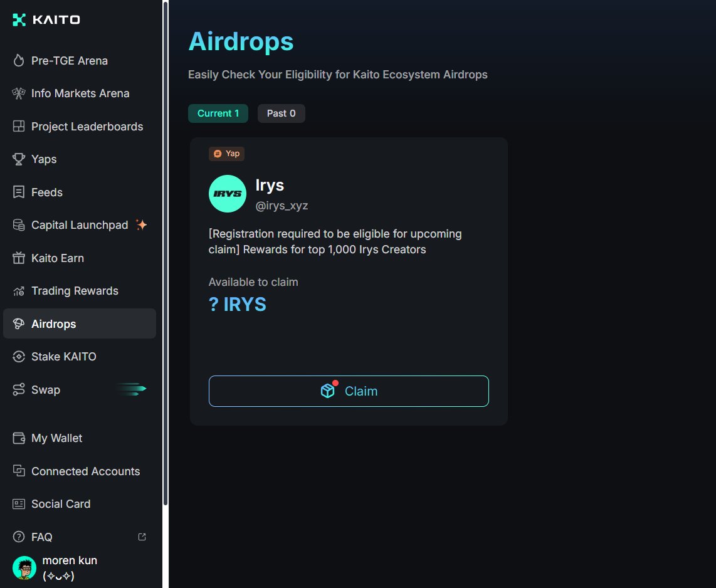The height and width of the screenshot is (588, 716).
Task: Click the Stake KAITO icon
Action: pyautogui.click(x=19, y=357)
